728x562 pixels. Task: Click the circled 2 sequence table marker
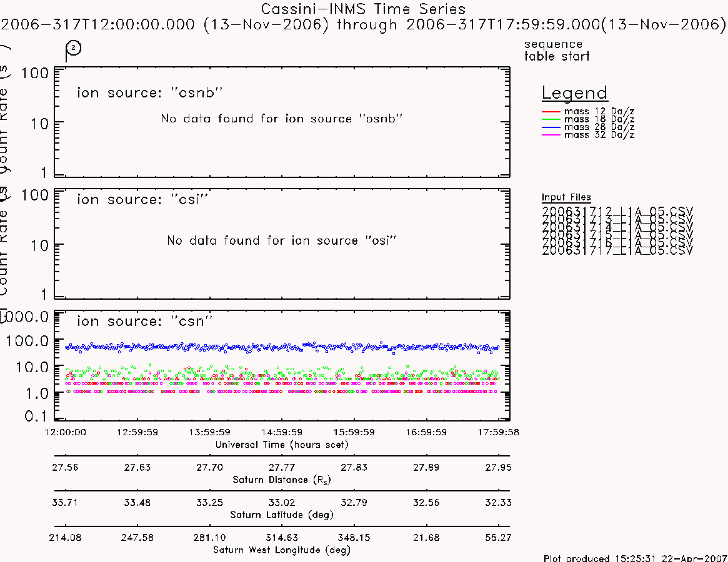coord(73,48)
